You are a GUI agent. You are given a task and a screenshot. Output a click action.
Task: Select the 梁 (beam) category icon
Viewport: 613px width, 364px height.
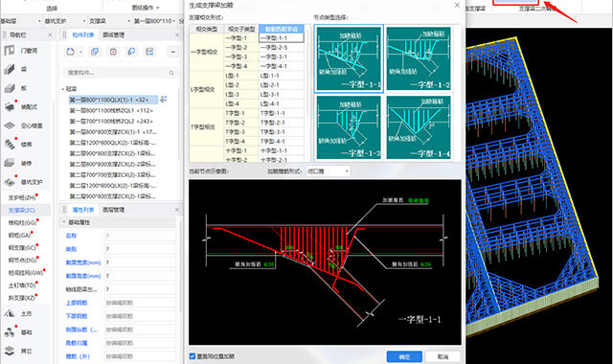pyautogui.click(x=10, y=69)
